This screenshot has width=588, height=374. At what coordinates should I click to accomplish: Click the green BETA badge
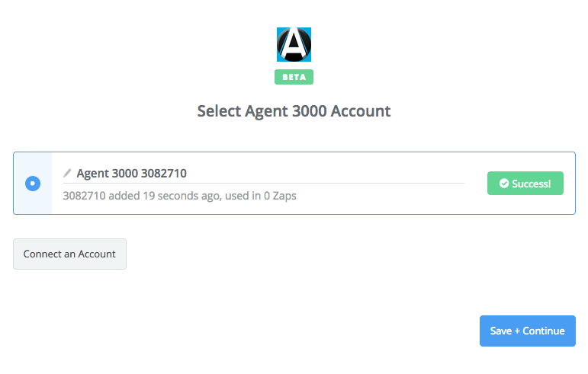[294, 77]
